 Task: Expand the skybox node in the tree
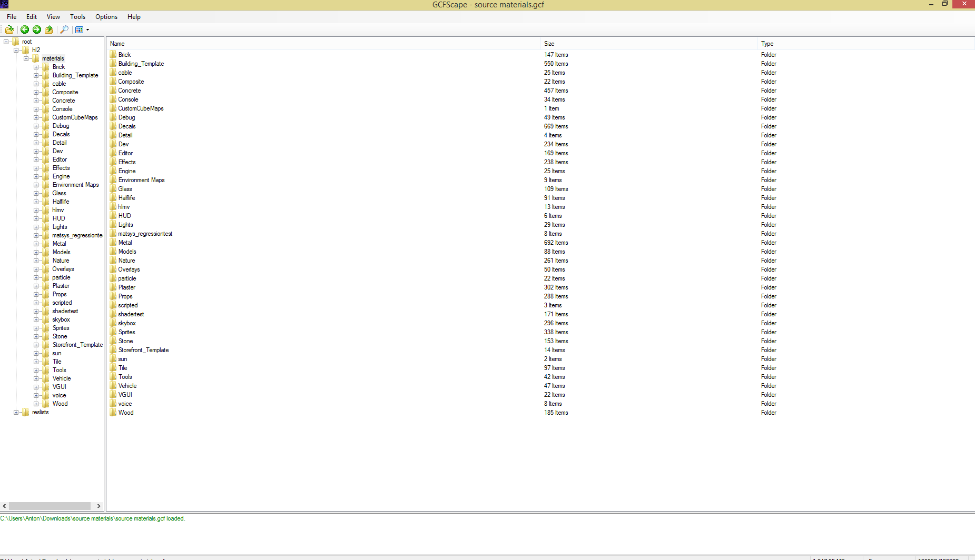(x=36, y=319)
